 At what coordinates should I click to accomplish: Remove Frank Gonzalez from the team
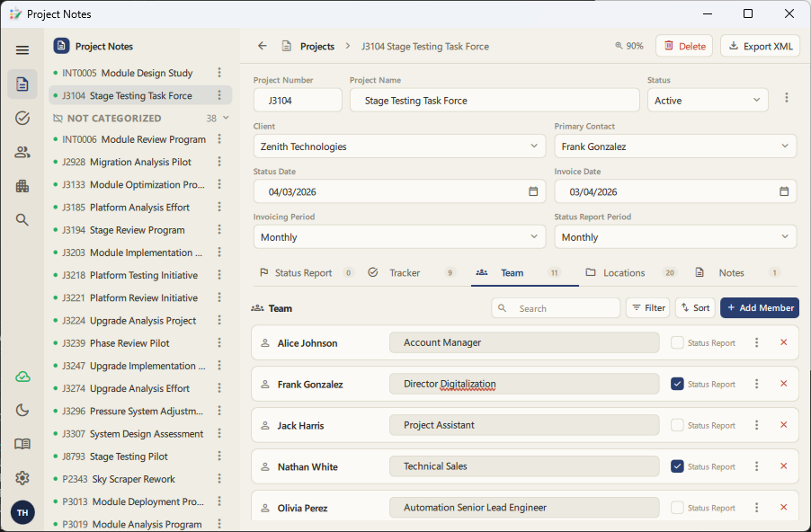(784, 384)
